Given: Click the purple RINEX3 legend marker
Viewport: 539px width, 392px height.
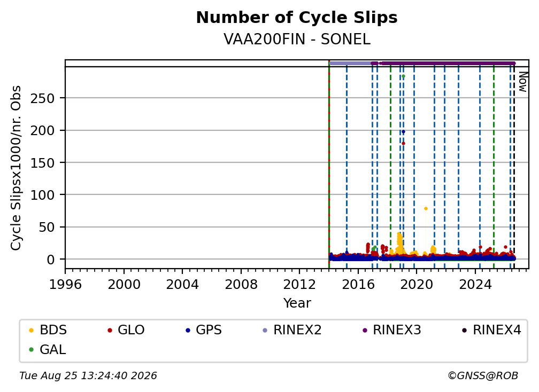Looking at the screenshot, I should pyautogui.click(x=365, y=331).
